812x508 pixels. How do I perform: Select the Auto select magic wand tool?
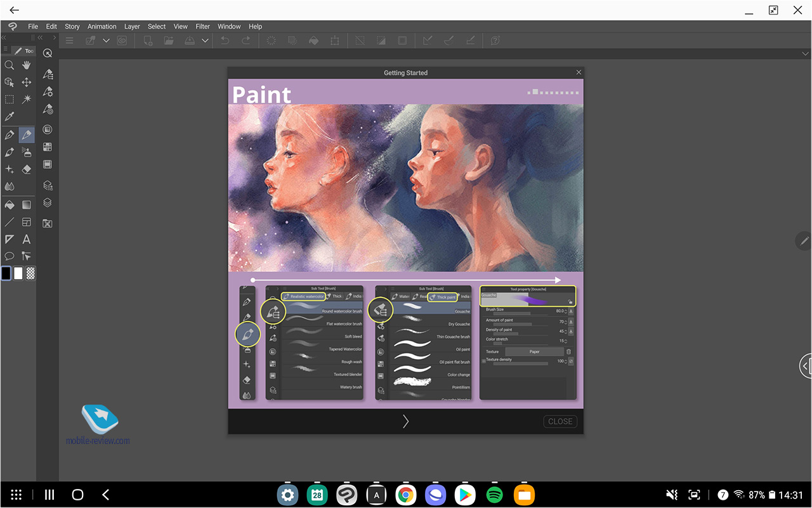tap(27, 100)
